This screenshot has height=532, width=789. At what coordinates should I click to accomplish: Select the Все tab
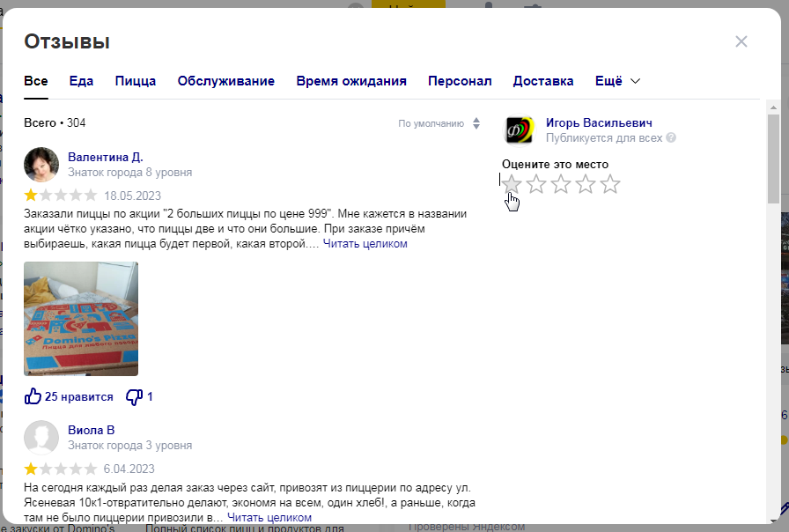pyautogui.click(x=36, y=81)
